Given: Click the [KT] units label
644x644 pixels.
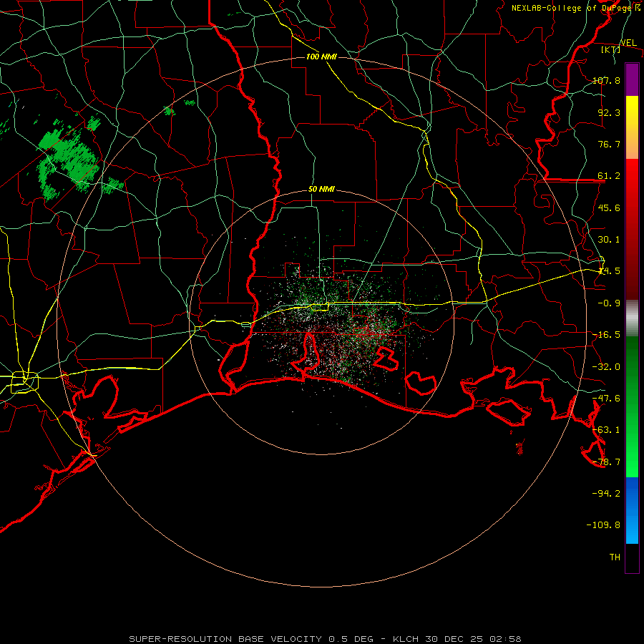Looking at the screenshot, I should (610, 49).
